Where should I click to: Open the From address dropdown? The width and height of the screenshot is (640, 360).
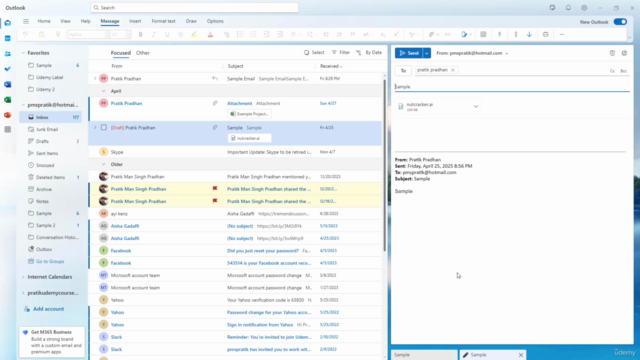[507, 53]
